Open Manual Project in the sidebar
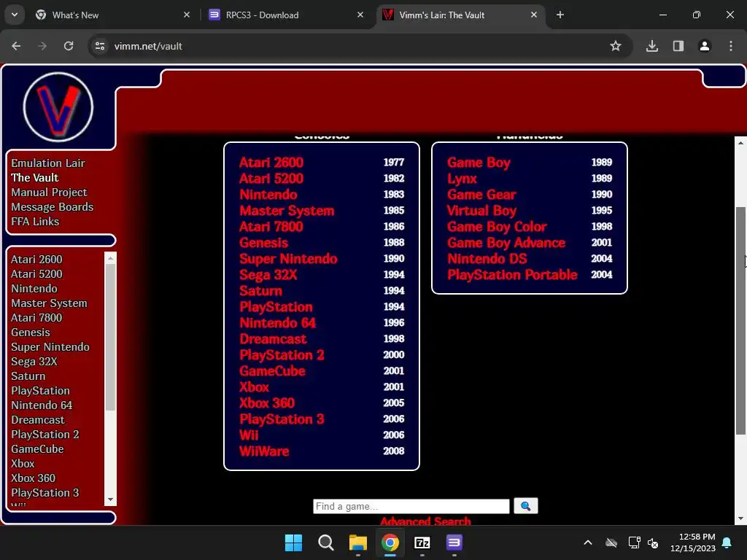This screenshot has width=747, height=560. click(x=49, y=192)
